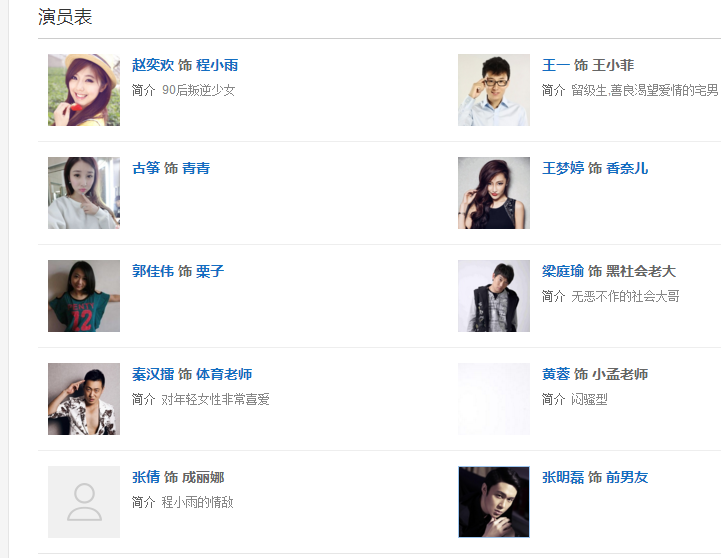Click the blank thumbnail beside 黄蓉

tap(494, 399)
